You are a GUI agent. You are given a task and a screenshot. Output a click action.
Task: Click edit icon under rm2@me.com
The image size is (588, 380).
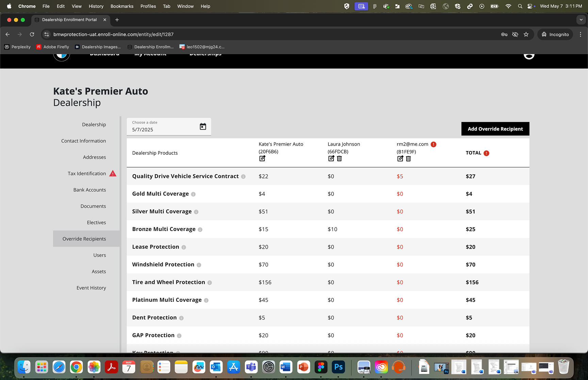click(x=400, y=159)
